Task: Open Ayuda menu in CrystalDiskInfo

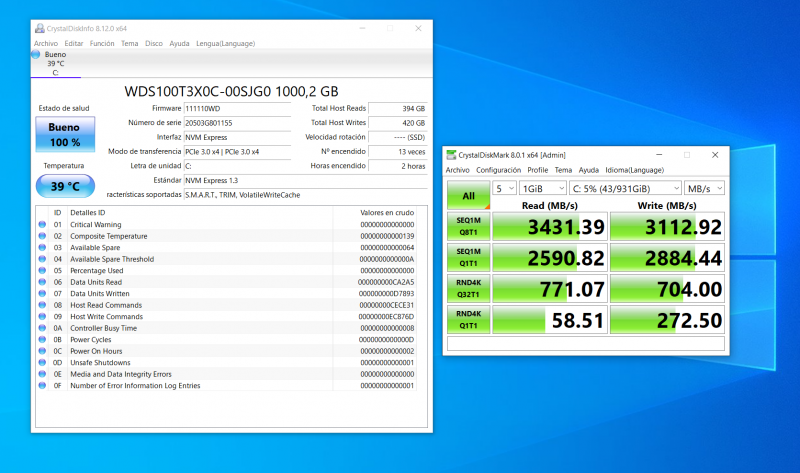Action: [x=179, y=43]
